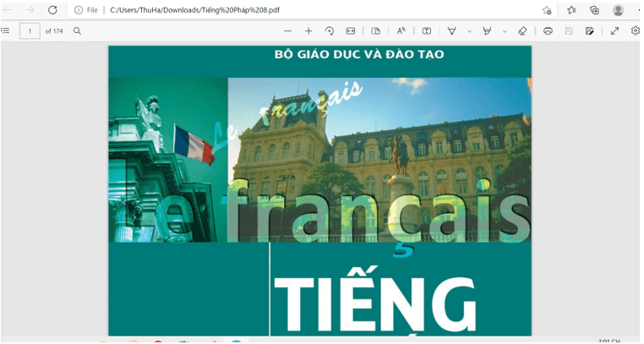The height and width of the screenshot is (344, 644).
Task: Open the Favorites list
Action: coord(571,10)
